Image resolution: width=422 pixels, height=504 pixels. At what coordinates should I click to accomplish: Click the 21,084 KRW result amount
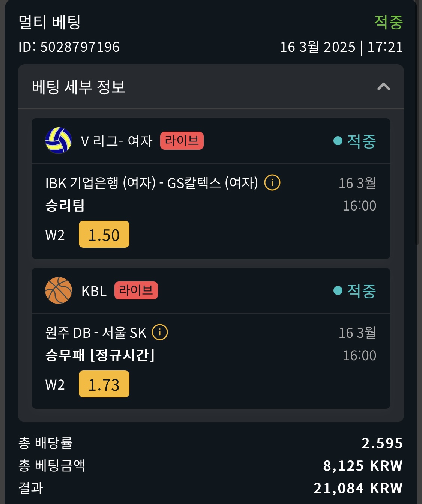point(358,488)
